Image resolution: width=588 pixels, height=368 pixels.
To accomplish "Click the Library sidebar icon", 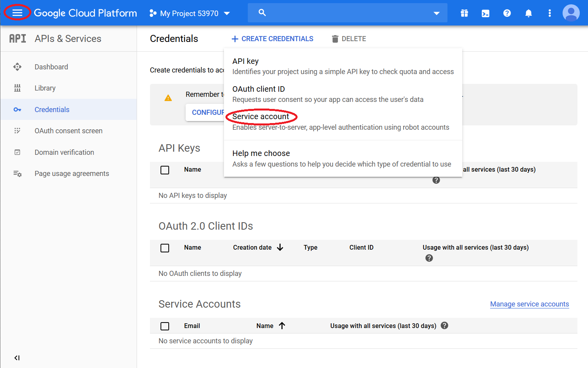I will (x=17, y=88).
